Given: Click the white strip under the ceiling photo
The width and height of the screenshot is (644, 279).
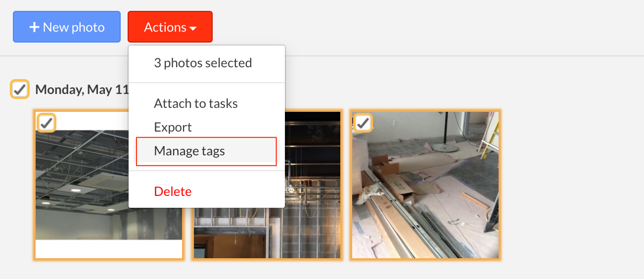Looking at the screenshot, I should (x=108, y=249).
